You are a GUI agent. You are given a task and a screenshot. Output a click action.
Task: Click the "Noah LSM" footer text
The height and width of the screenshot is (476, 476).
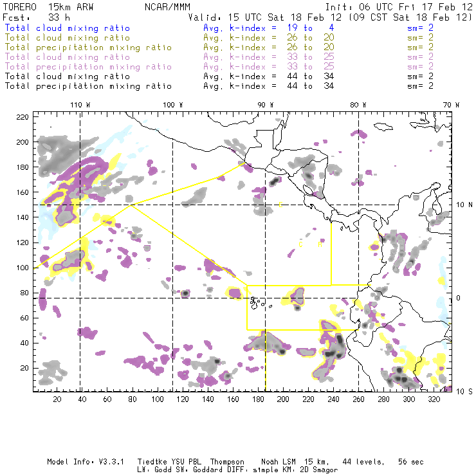279,462
